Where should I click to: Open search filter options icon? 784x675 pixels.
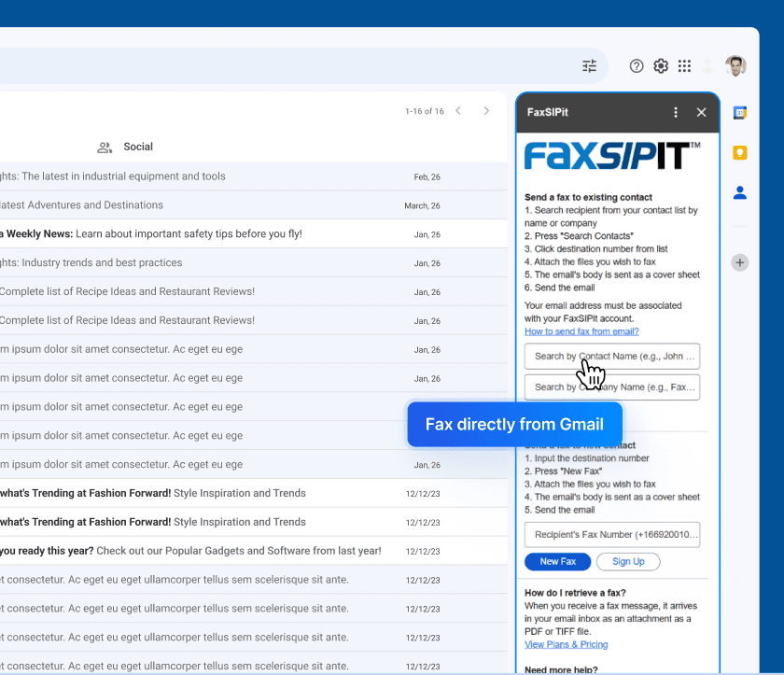pyautogui.click(x=590, y=65)
